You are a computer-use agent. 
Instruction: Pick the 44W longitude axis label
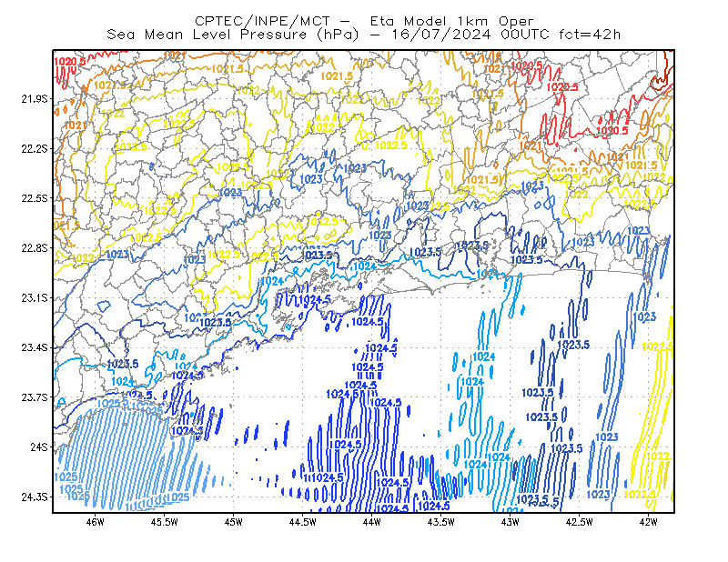click(x=372, y=522)
